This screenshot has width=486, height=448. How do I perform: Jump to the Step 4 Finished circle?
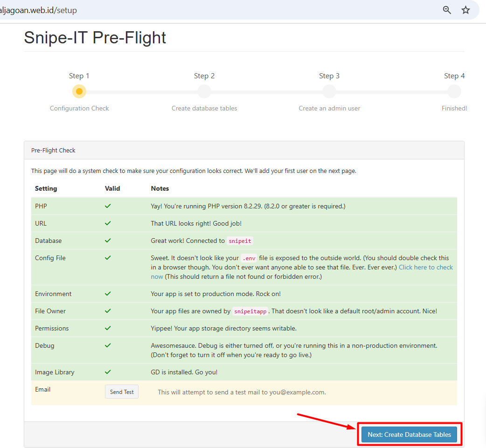tap(454, 91)
